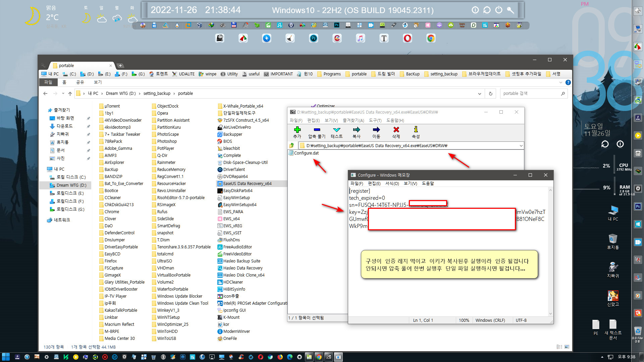Open 서식(O) menu in Notepad

(392, 183)
